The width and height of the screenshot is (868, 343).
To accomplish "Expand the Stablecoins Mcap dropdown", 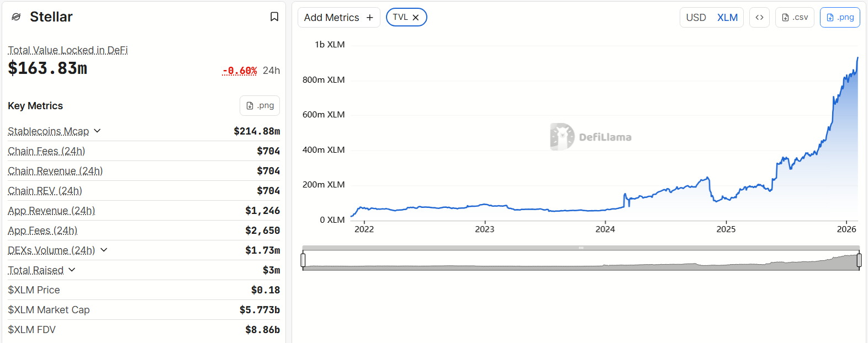I will coord(97,131).
